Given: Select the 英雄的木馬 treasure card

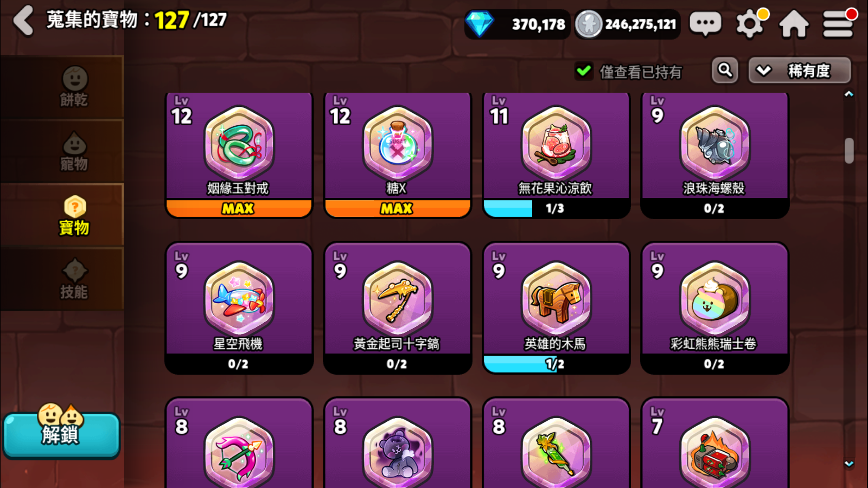Looking at the screenshot, I should (556, 308).
